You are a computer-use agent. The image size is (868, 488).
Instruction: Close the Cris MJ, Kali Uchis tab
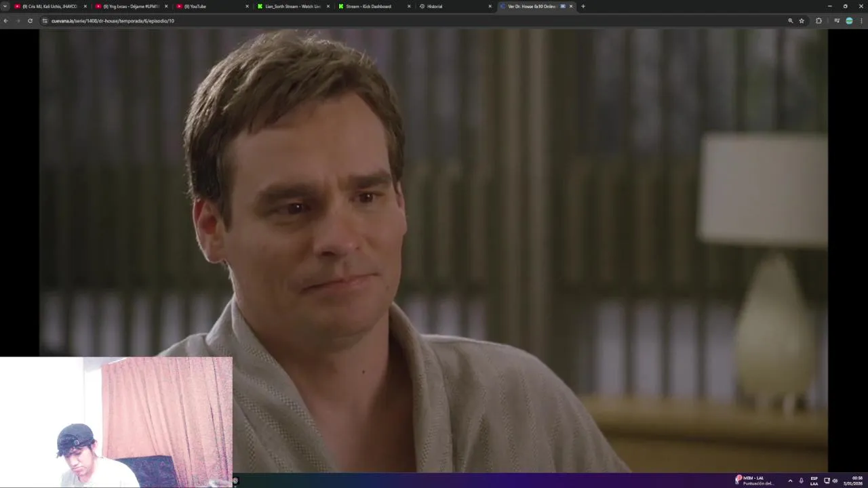[x=85, y=6]
